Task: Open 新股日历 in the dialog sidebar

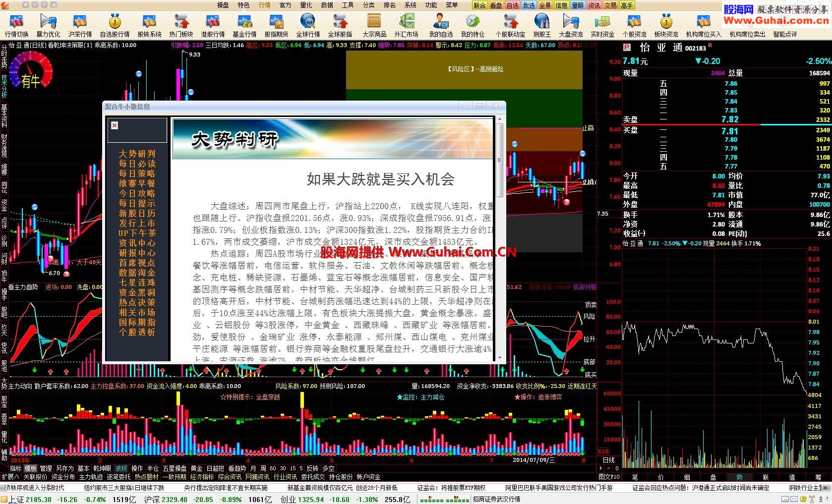Action: click(137, 213)
